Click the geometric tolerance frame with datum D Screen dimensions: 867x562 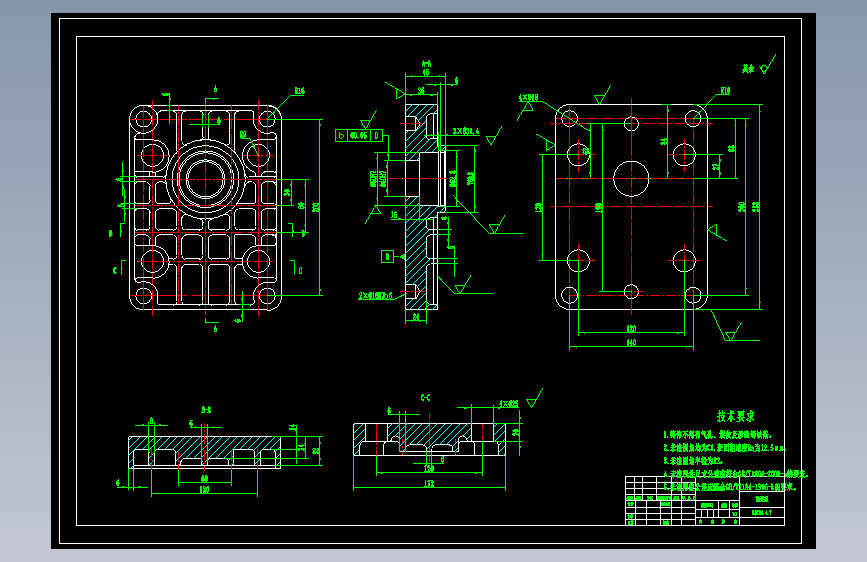pos(359,136)
